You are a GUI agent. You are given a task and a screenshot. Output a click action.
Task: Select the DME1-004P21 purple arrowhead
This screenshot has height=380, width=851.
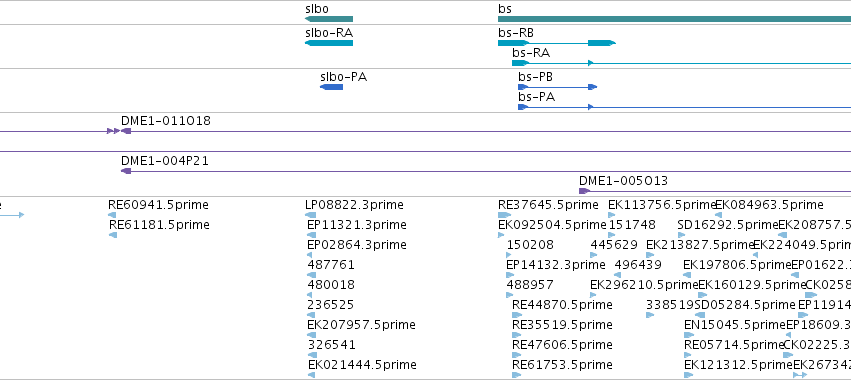(126, 171)
